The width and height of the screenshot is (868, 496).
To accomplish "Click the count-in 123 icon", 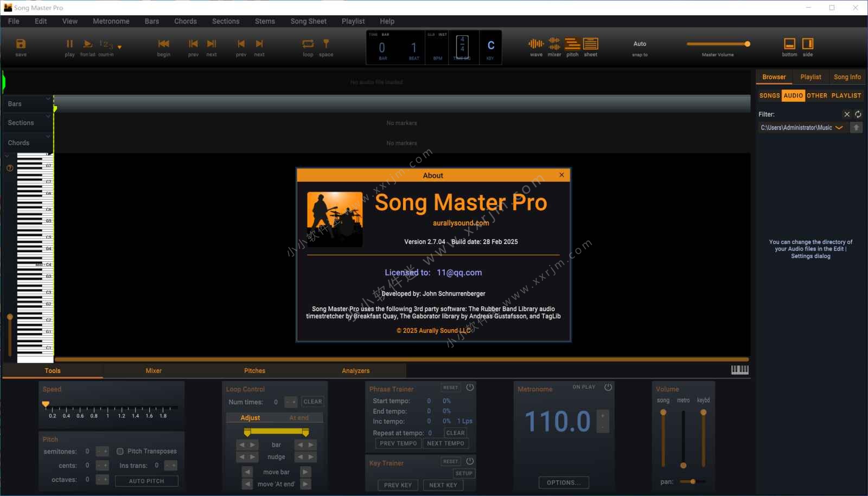I will coord(106,44).
